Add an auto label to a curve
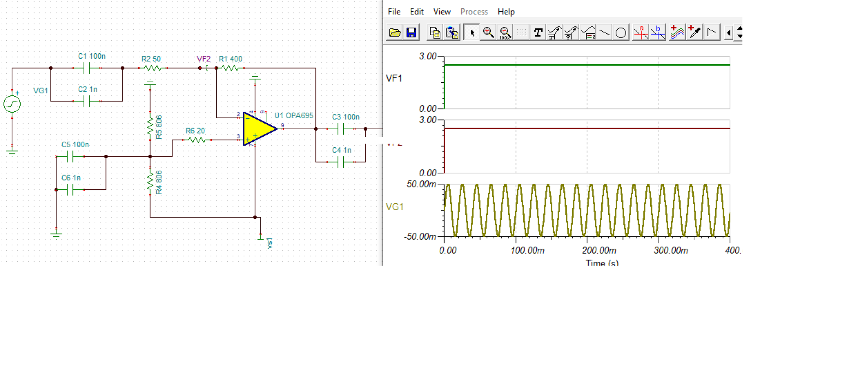Viewport: 868px width, 379px height. click(554, 33)
